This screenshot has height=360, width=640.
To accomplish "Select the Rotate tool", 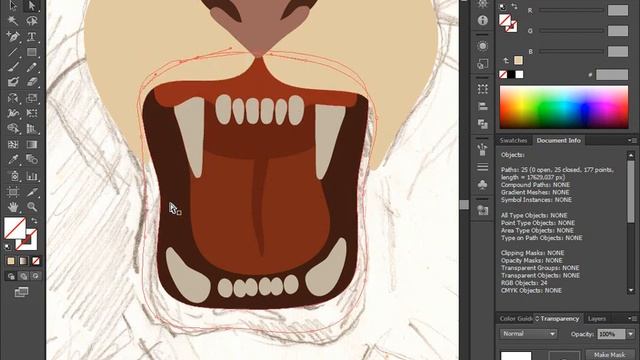I will point(13,98).
